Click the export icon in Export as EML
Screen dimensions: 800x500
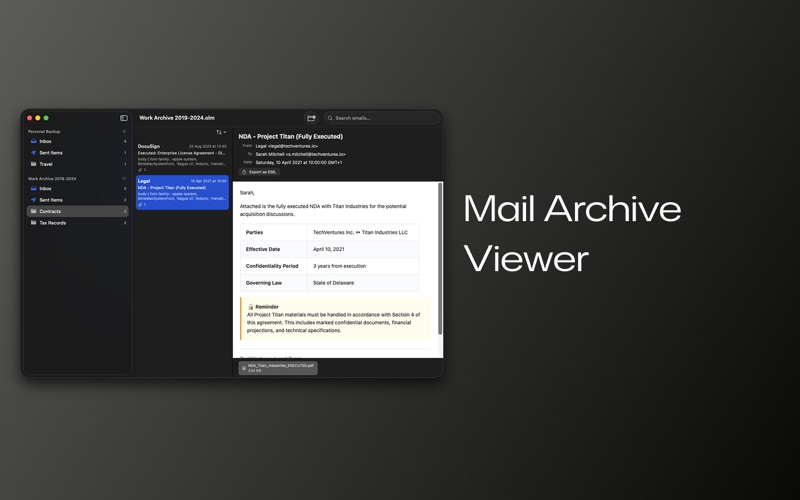coord(244,172)
